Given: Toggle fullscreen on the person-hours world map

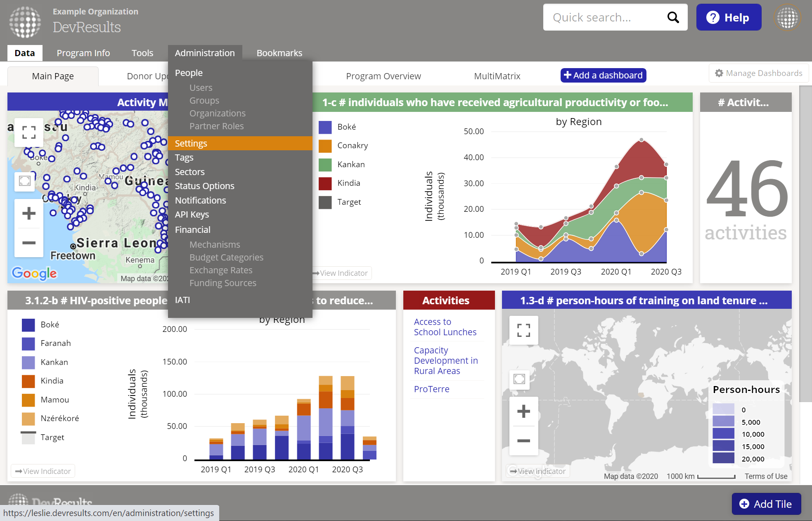Looking at the screenshot, I should (x=523, y=330).
